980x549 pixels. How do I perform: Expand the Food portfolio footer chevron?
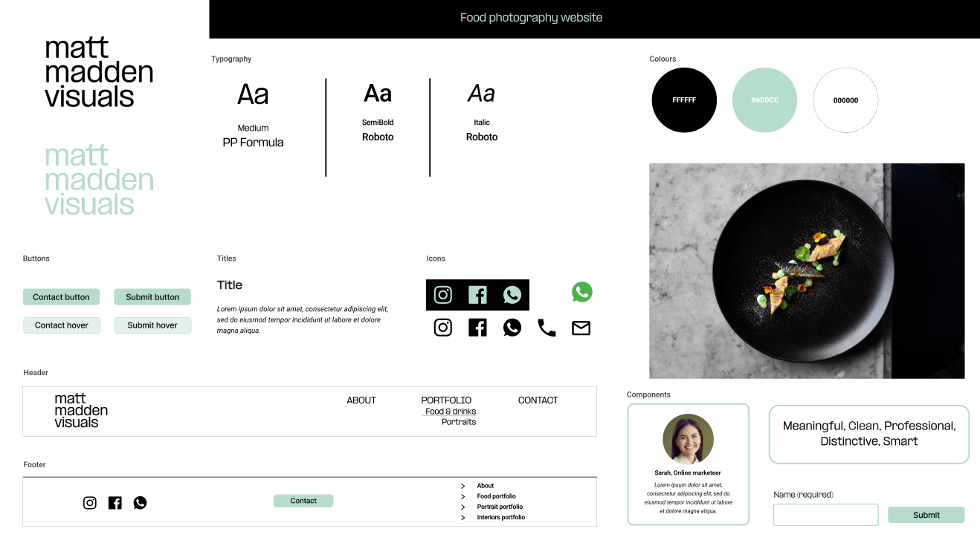463,496
